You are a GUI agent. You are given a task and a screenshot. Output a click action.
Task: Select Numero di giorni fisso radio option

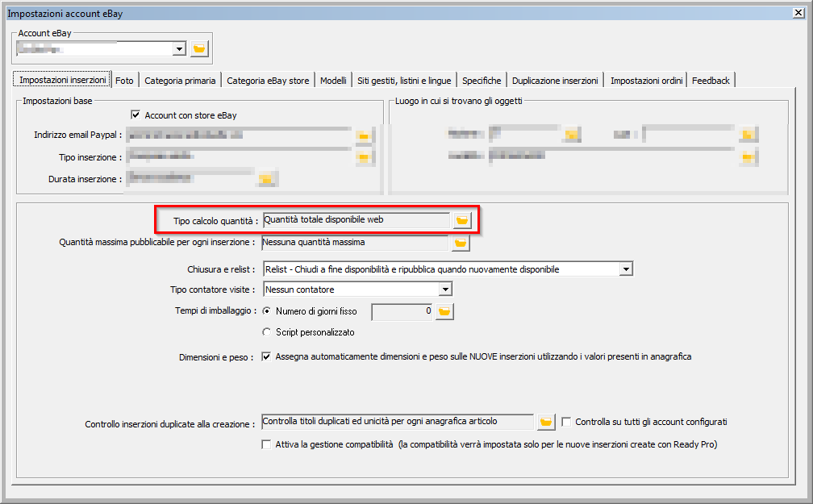266,311
